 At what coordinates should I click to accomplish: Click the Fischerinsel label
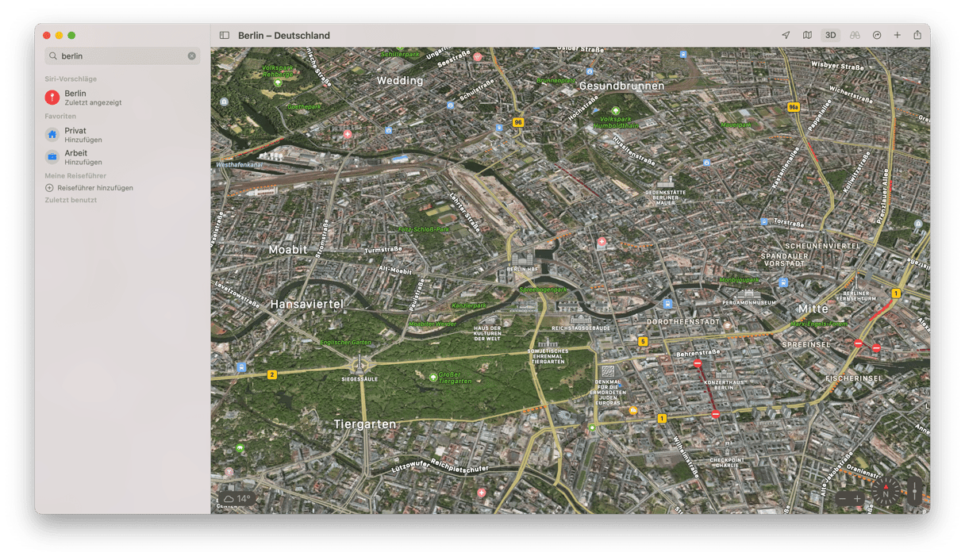pyautogui.click(x=854, y=378)
